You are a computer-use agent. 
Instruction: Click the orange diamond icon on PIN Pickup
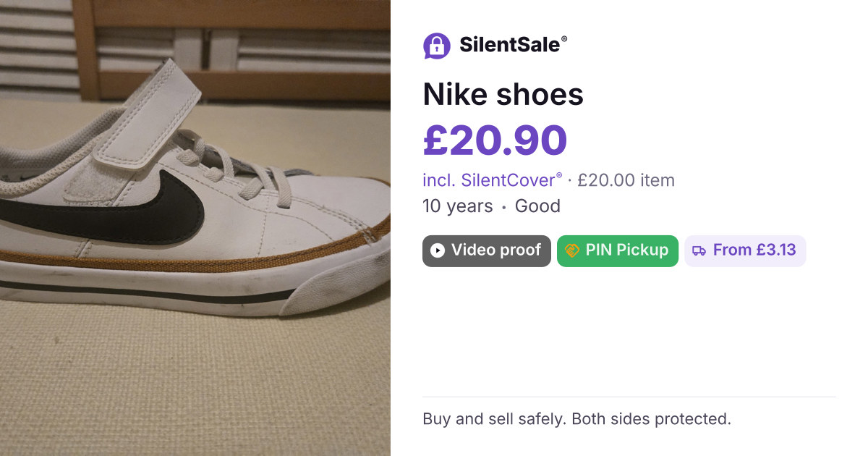572,250
